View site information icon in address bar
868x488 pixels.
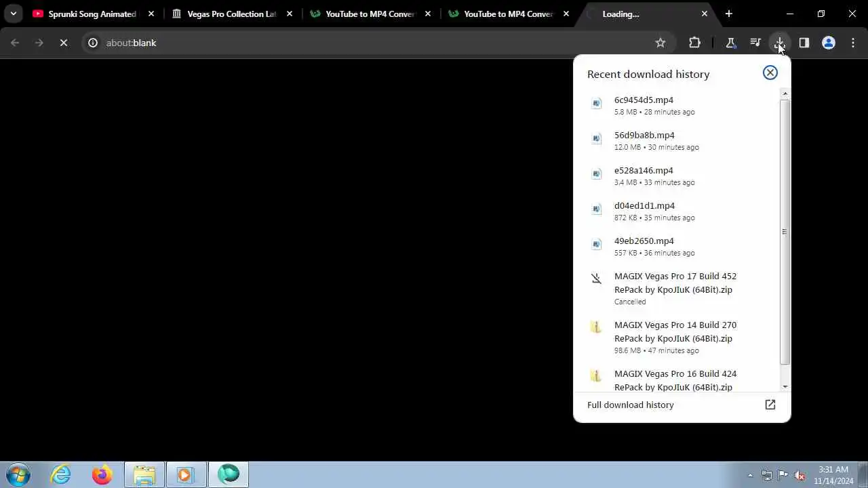pos(94,43)
